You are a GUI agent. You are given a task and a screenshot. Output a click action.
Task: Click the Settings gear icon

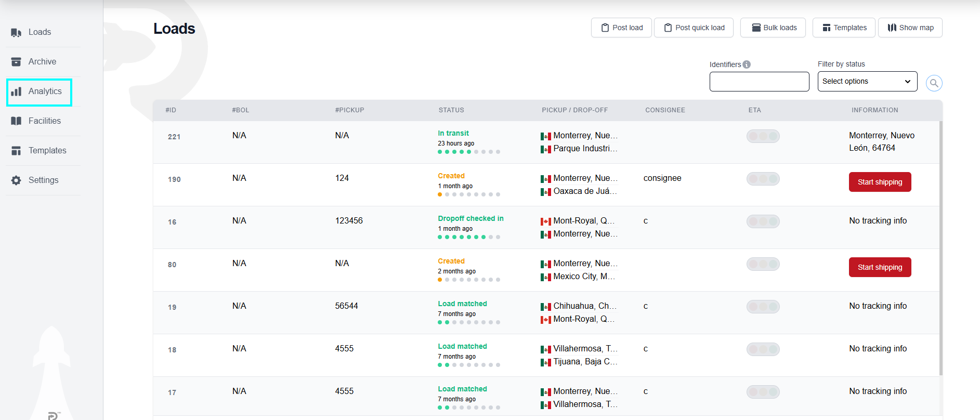[x=16, y=180]
